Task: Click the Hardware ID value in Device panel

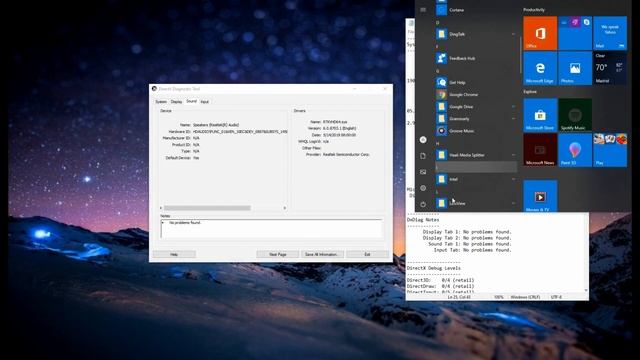Action: [240, 131]
